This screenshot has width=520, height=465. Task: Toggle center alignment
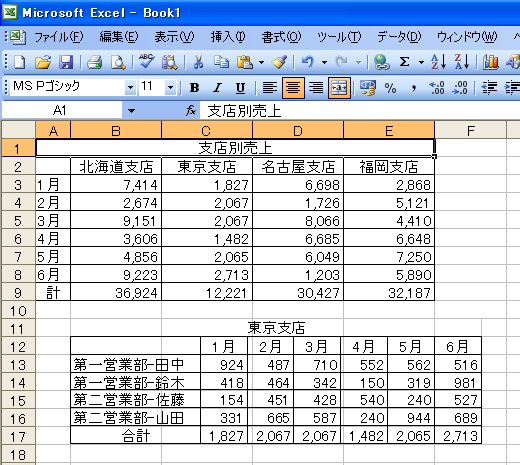point(293,88)
